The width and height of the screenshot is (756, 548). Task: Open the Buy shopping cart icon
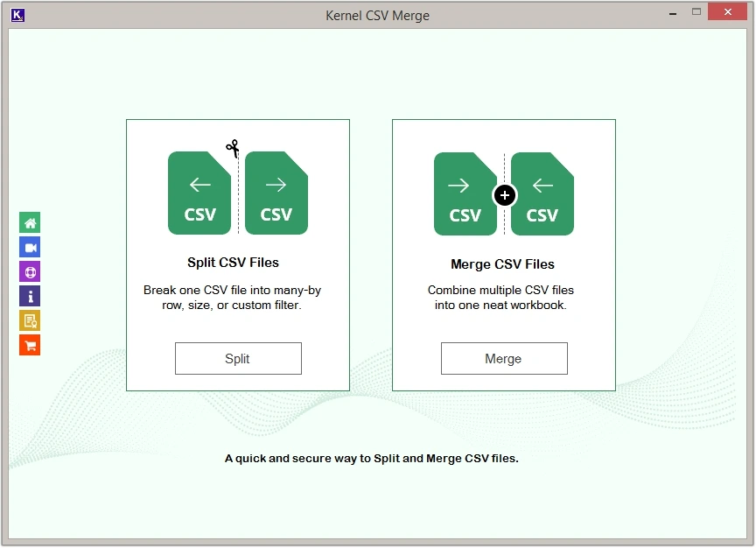coord(30,346)
